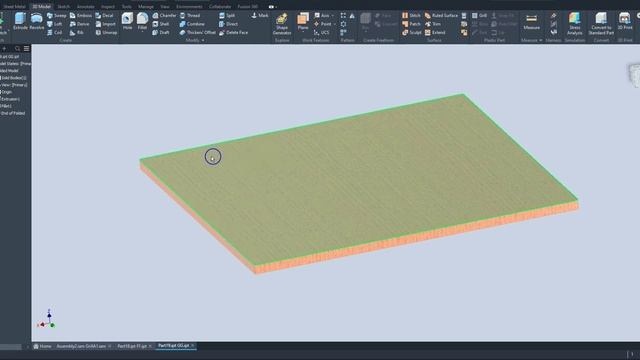The image size is (640, 360).
Task: Choose the Mark tool
Action: [x=260, y=16]
